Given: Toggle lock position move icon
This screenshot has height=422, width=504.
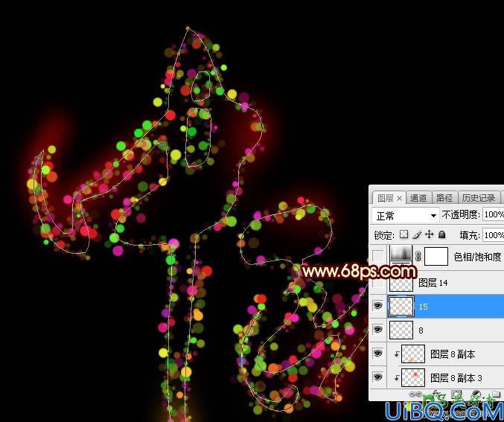Looking at the screenshot, I should [x=429, y=234].
